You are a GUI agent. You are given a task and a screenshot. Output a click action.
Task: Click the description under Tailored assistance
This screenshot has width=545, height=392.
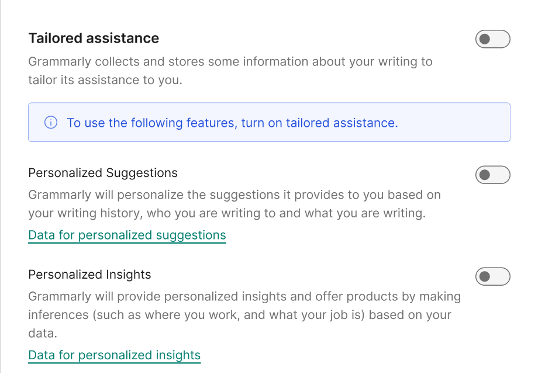(230, 70)
